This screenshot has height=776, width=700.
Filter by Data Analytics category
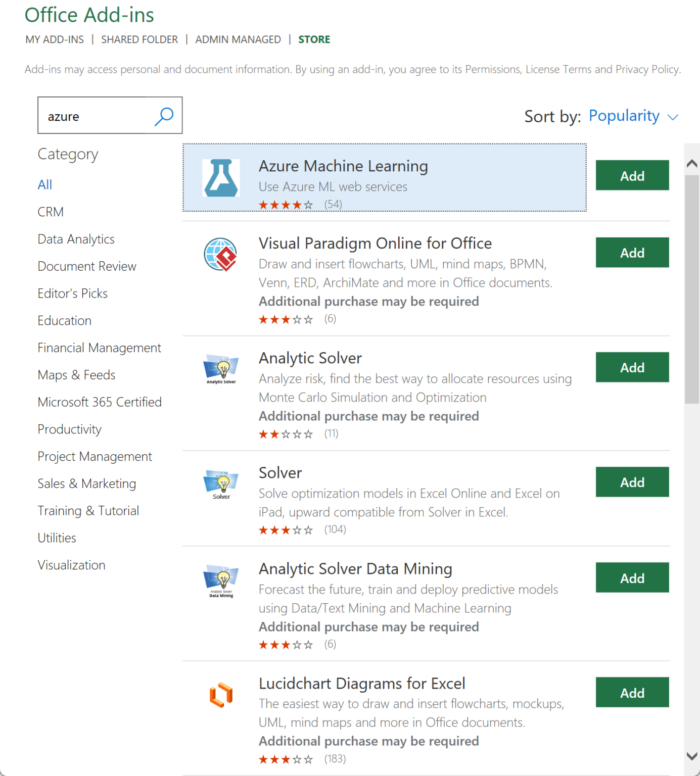pyautogui.click(x=76, y=239)
